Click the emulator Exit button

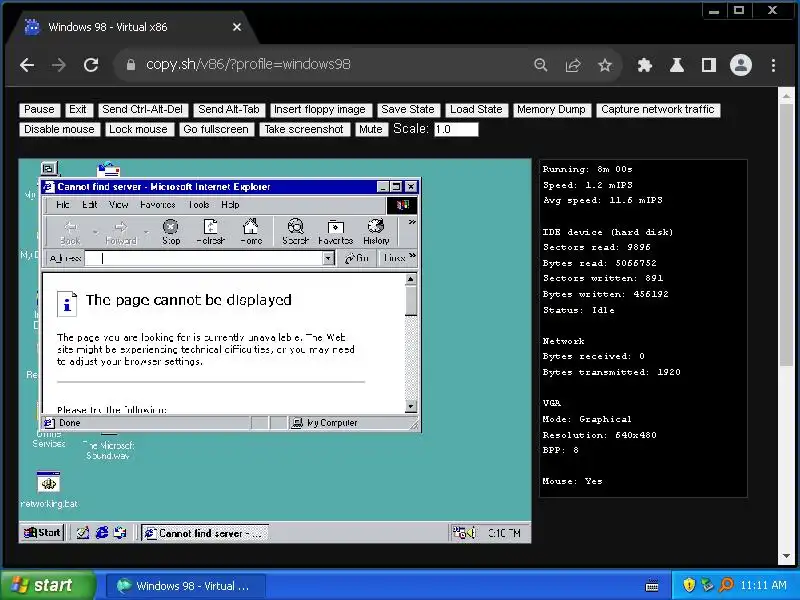(x=78, y=110)
